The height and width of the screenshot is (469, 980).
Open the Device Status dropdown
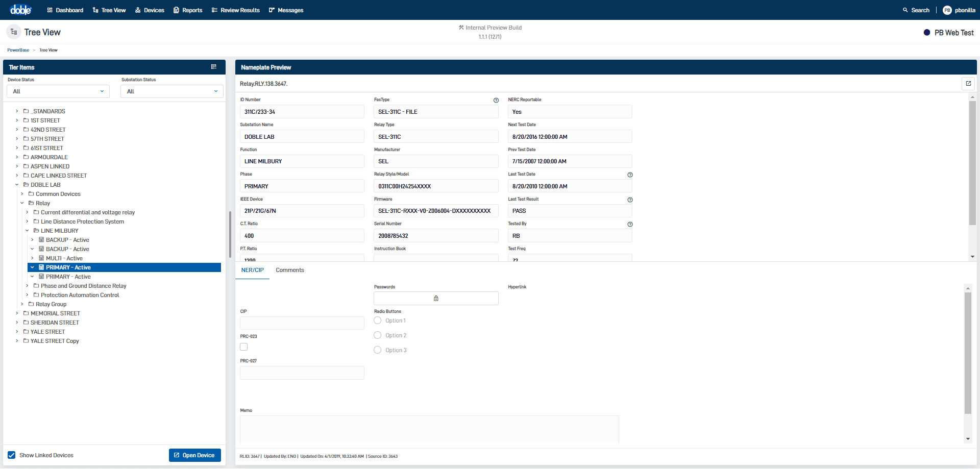[58, 91]
